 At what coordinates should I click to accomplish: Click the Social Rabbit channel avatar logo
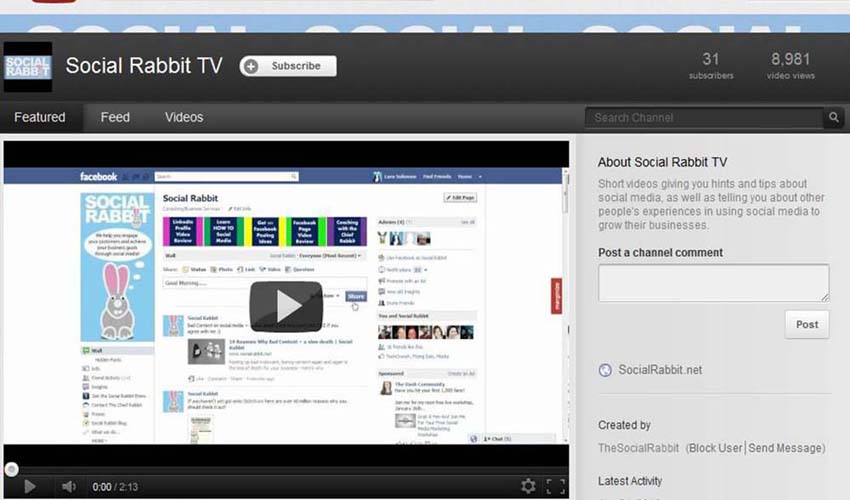coord(28,67)
